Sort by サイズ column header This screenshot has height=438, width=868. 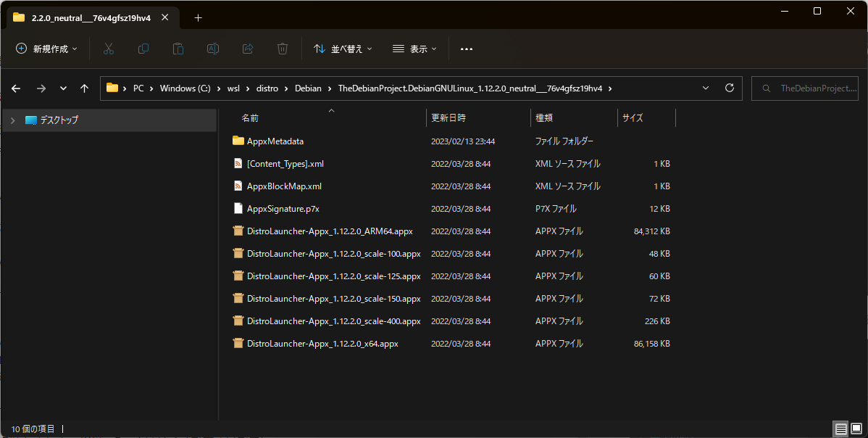point(633,118)
